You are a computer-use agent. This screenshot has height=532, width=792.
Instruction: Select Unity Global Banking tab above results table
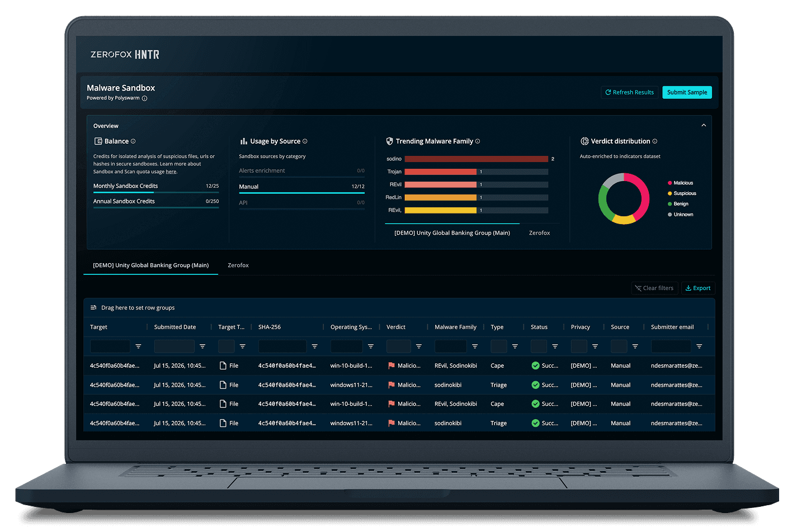pyautogui.click(x=151, y=265)
